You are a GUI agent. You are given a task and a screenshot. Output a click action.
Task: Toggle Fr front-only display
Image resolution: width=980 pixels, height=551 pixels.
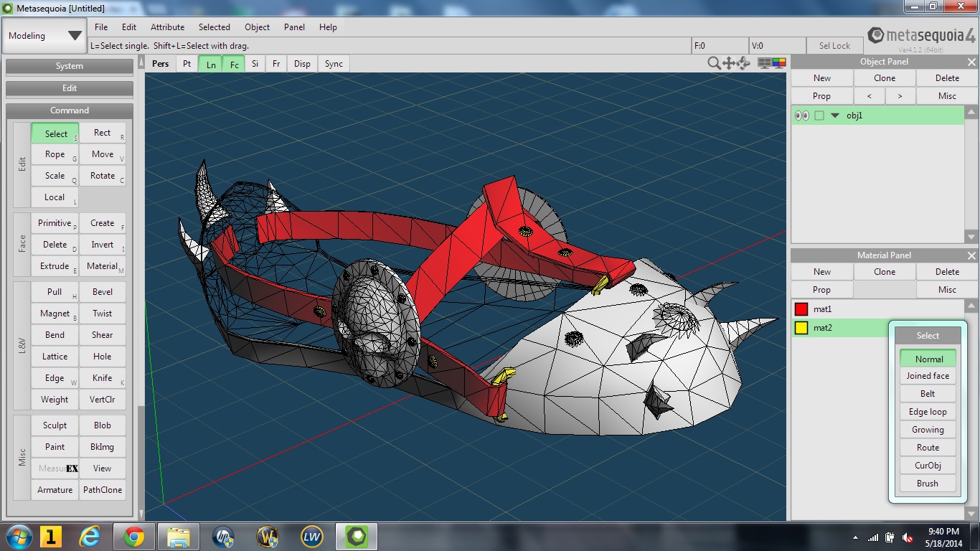click(x=276, y=64)
